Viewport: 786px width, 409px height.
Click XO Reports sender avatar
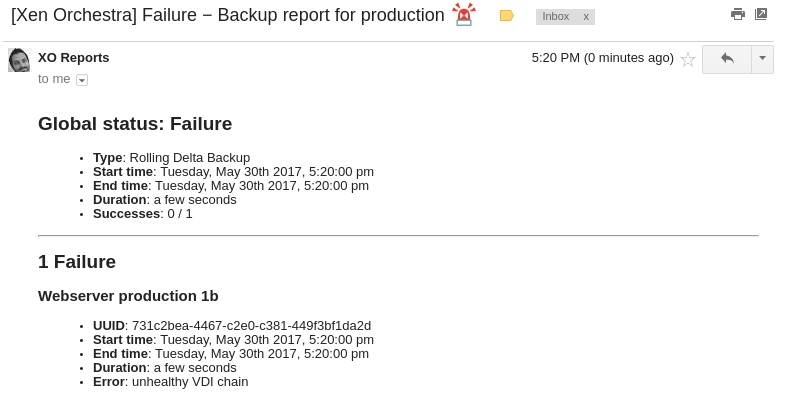tap(20, 60)
